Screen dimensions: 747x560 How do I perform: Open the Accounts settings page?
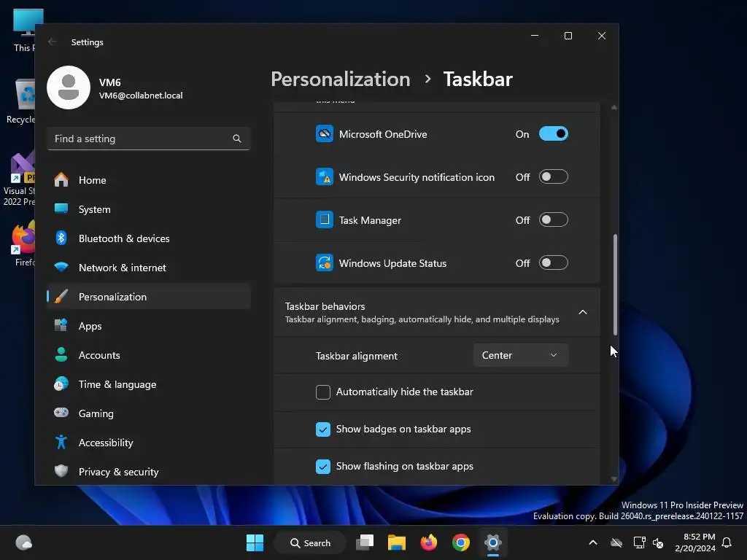(149, 355)
